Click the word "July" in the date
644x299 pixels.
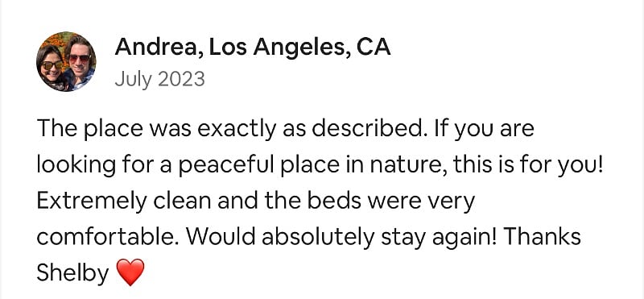click(133, 79)
